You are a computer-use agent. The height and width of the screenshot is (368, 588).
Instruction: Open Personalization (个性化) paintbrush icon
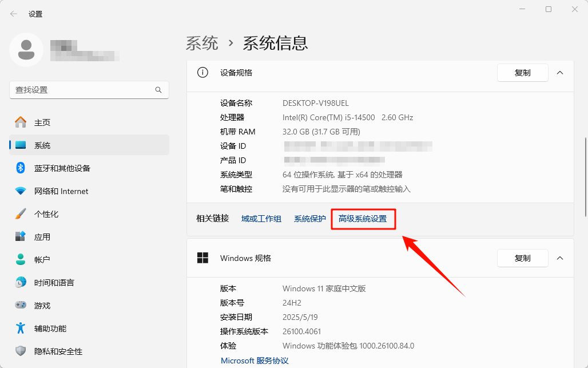pyautogui.click(x=21, y=214)
